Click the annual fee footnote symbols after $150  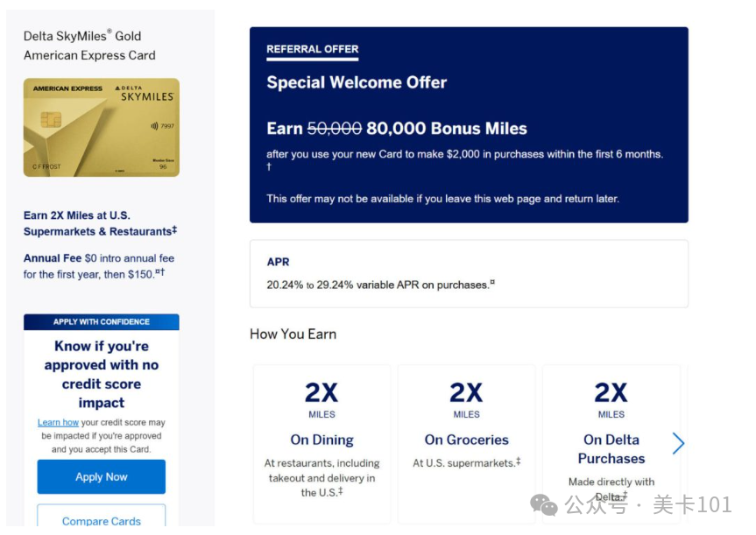pos(160,272)
